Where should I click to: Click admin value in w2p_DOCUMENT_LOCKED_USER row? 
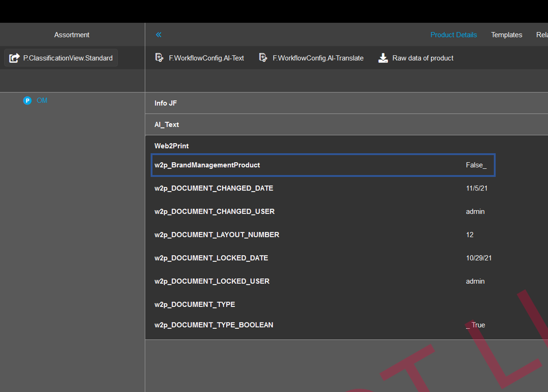475,281
